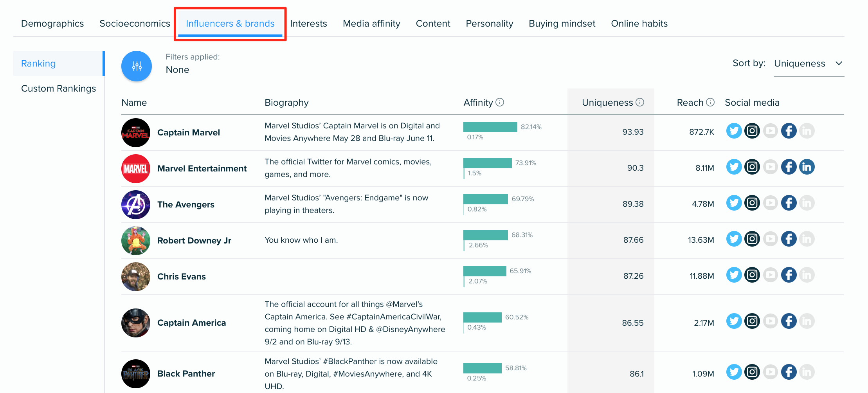Click The Avengers' 69.79% affinity bar
868x393 pixels.
coord(486,199)
